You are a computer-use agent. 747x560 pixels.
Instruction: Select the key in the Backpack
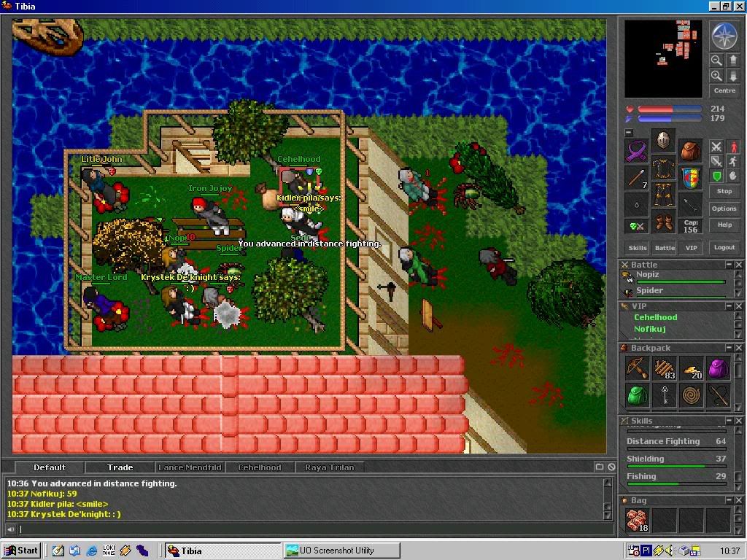(664, 395)
